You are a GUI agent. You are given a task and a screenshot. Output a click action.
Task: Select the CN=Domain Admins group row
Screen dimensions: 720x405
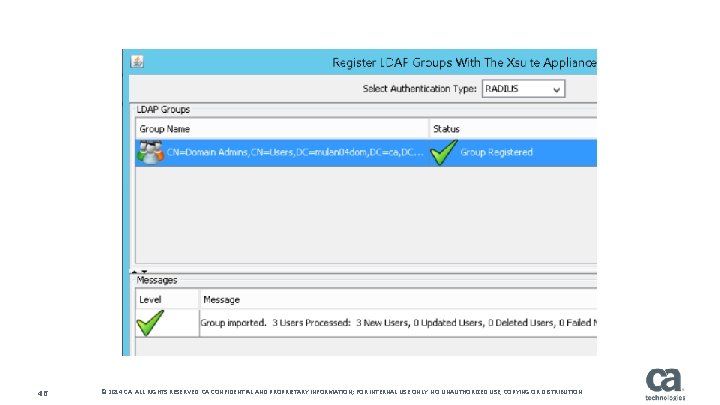366,152
